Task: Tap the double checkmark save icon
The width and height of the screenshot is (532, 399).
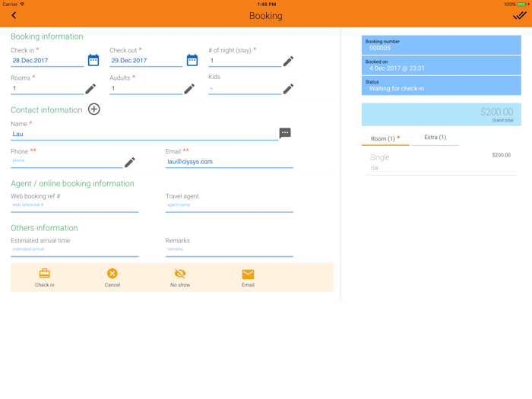Action: pos(519,16)
